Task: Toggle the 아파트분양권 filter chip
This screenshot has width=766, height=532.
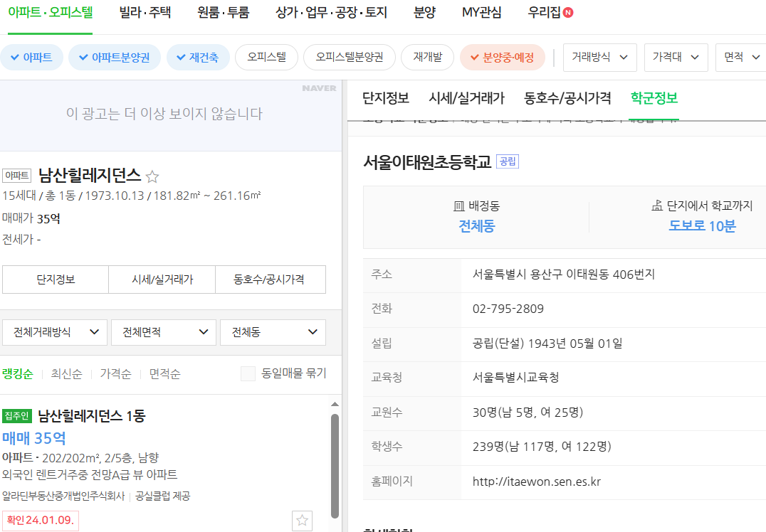Action: pos(115,57)
